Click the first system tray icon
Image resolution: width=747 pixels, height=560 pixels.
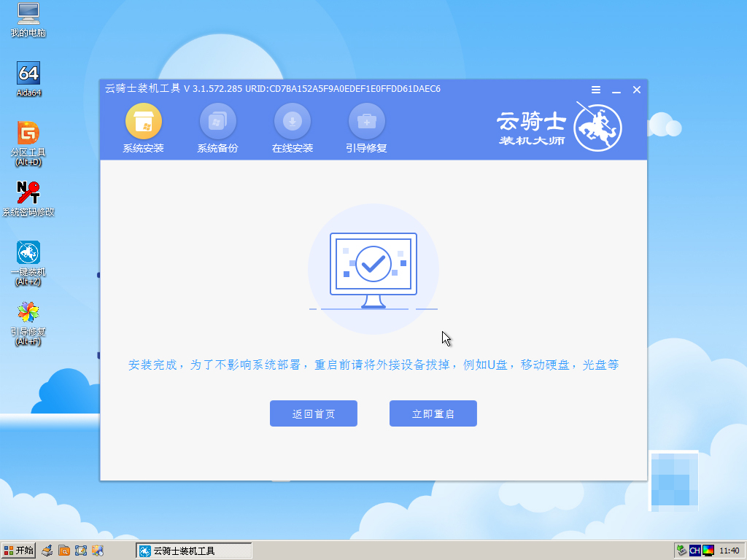682,551
